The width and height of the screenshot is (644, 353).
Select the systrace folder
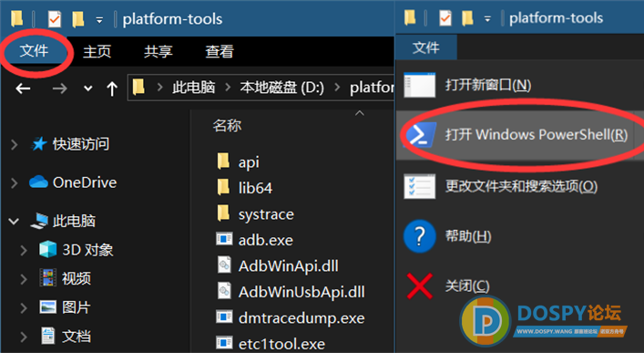pyautogui.click(x=266, y=214)
